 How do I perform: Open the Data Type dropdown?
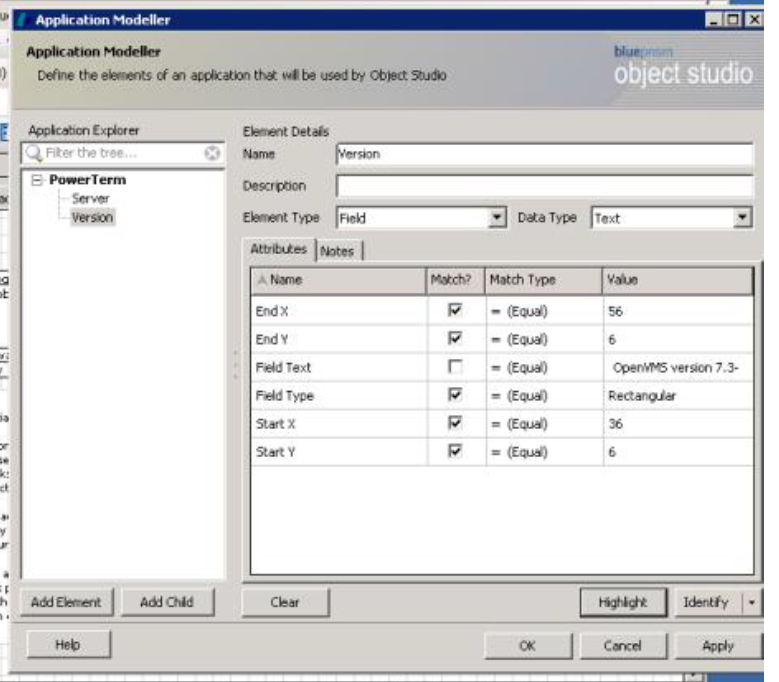pos(742,218)
